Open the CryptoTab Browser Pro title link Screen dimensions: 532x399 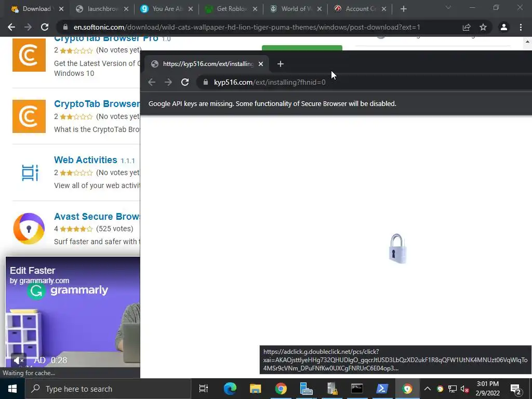pyautogui.click(x=106, y=38)
